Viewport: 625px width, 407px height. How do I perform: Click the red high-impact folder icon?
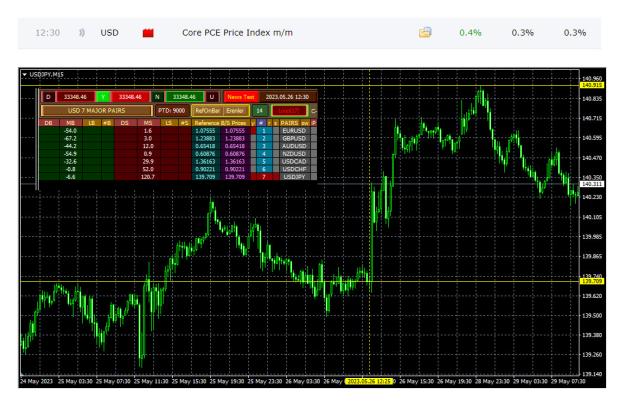coord(148,33)
